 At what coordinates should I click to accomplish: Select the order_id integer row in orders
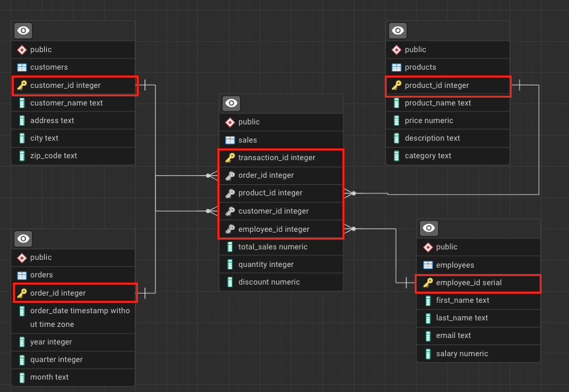[x=75, y=293]
